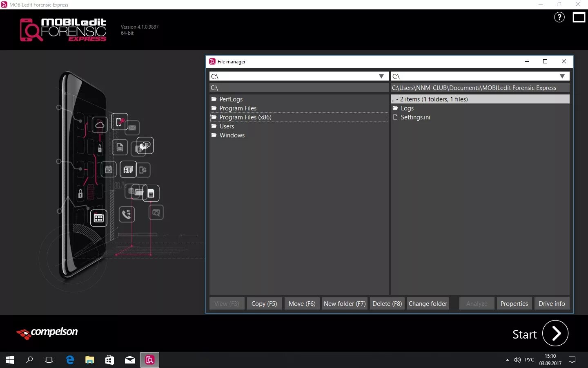Click the Analyze button

[477, 303]
